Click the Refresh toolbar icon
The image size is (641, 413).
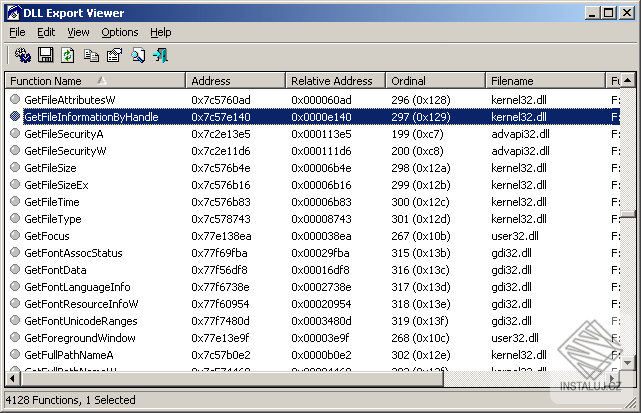[x=68, y=55]
